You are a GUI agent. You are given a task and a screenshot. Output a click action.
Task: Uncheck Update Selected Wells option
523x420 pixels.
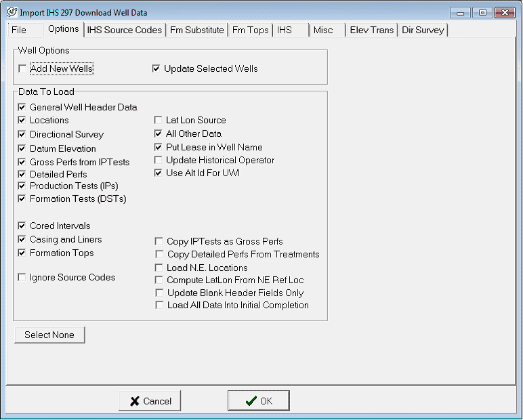(156, 68)
